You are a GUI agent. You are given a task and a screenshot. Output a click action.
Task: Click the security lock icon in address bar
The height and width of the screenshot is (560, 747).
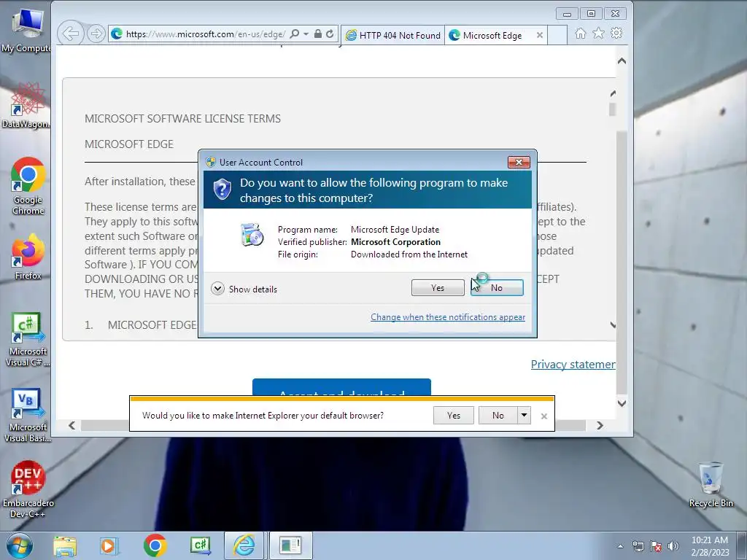318,34
